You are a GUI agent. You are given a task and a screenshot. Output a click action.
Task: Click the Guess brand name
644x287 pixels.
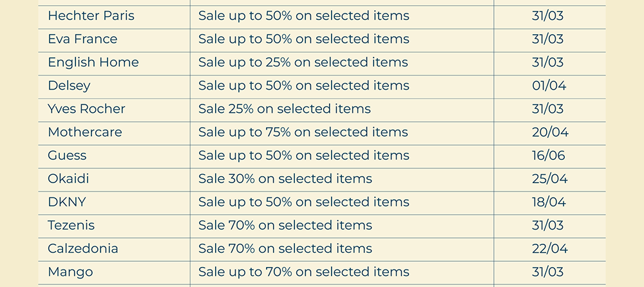(67, 155)
